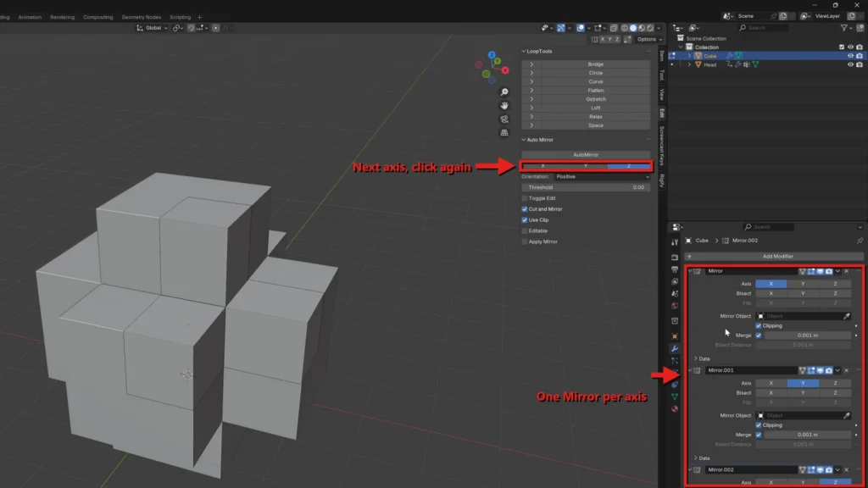Toggle Clipping in the first Mirror modifier
The width and height of the screenshot is (868, 488).
(759, 326)
